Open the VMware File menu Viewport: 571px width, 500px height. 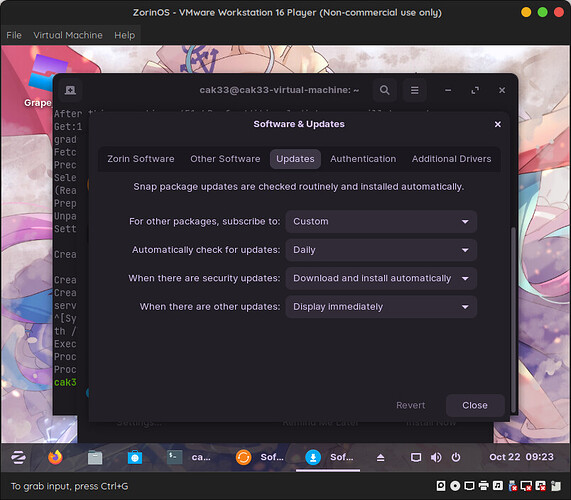pyautogui.click(x=14, y=35)
